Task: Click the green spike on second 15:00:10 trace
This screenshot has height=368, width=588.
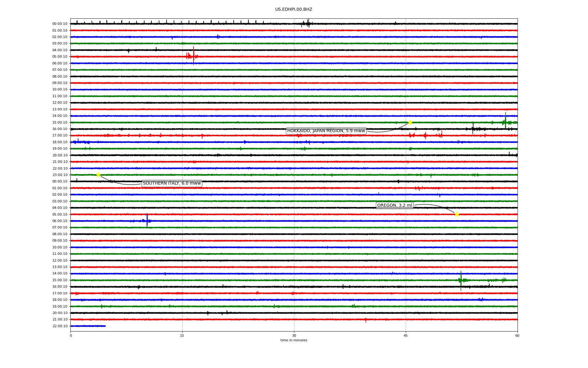Action: (x=461, y=280)
